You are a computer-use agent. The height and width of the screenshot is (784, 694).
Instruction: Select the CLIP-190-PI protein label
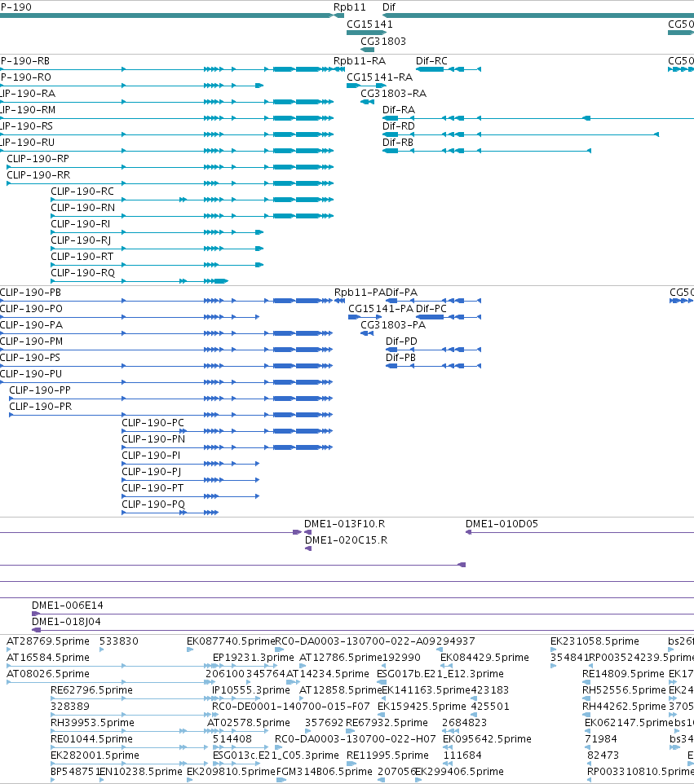point(151,455)
